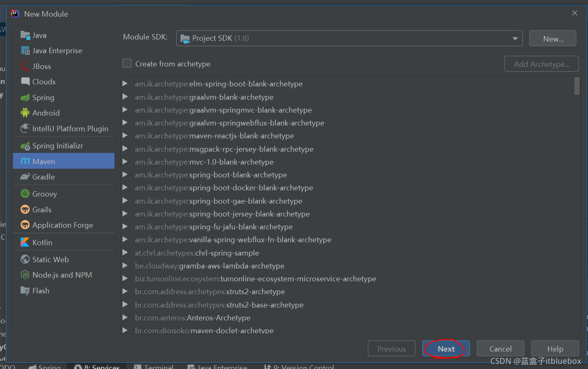
Task: Click the Help button
Action: click(555, 349)
